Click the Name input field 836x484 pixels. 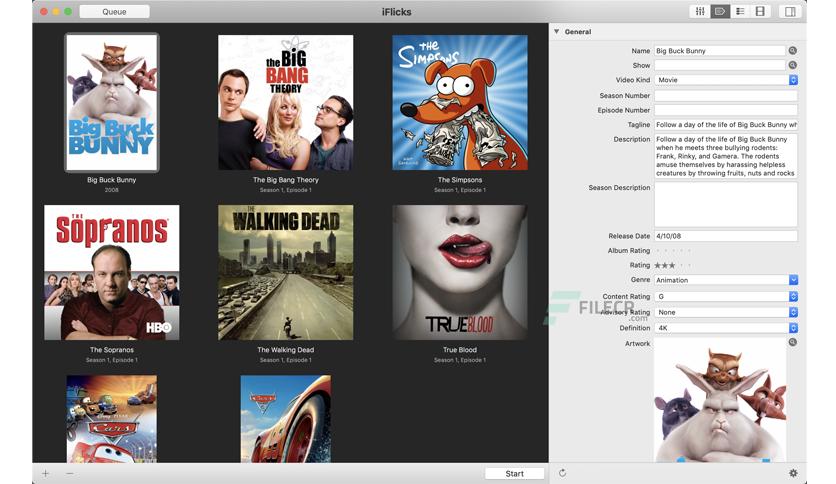(720, 51)
